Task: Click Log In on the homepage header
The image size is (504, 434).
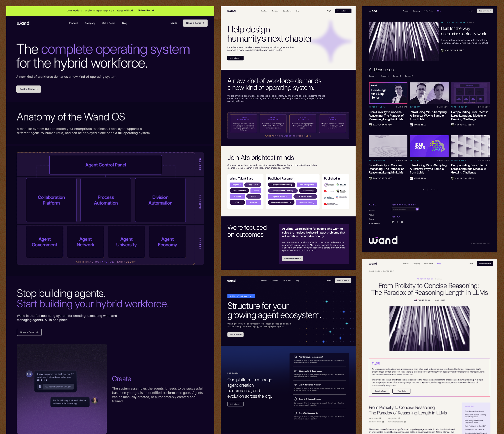Action: pos(174,23)
